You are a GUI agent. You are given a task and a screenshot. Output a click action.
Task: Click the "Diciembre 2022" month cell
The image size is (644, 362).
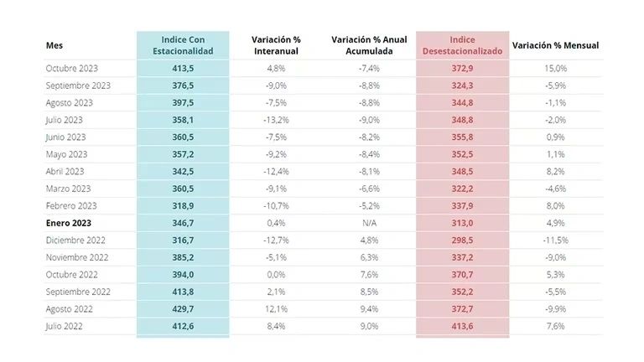[x=75, y=240]
